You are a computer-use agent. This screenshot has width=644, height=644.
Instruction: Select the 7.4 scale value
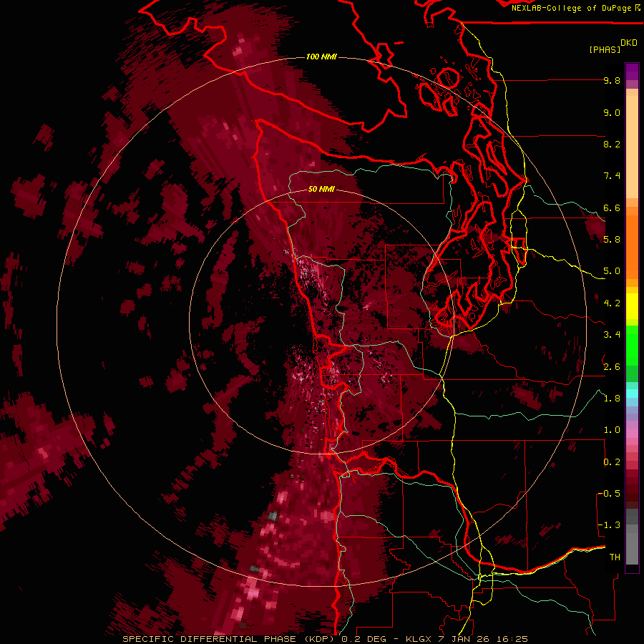point(612,176)
